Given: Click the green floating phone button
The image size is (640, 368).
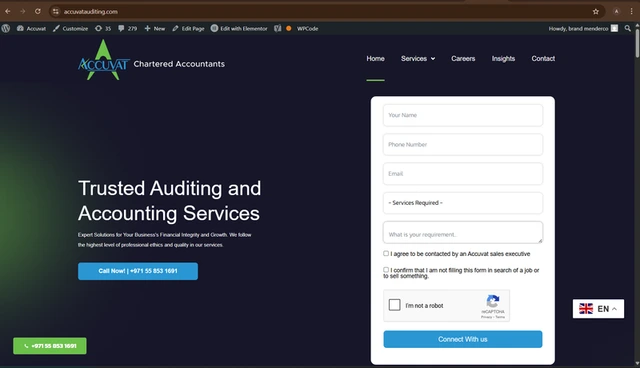Looking at the screenshot, I should 50,346.
